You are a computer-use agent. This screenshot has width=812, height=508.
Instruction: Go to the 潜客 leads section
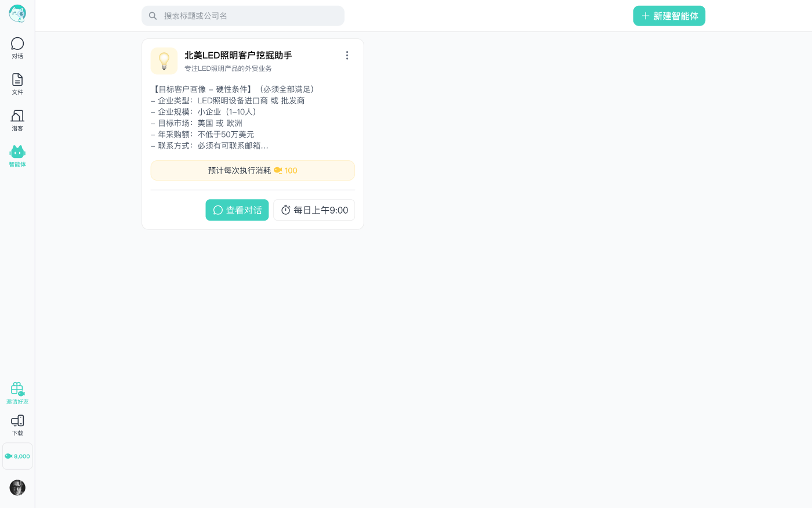point(17,120)
